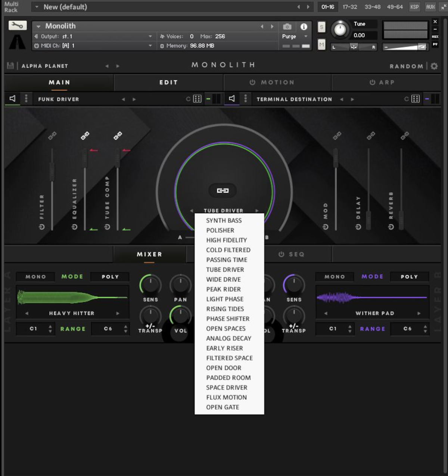Click the floppy disk save preset icon
Viewport: 448px width, 476px height.
click(10, 66)
